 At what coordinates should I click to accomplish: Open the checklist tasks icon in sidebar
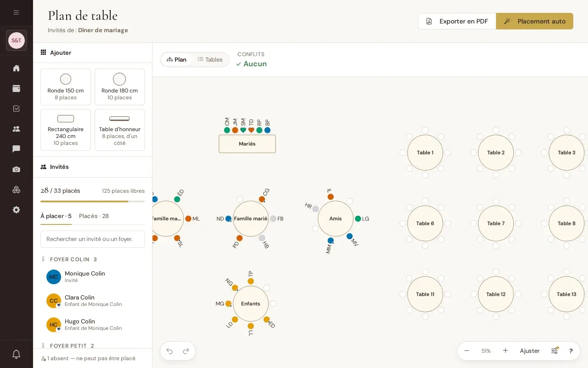point(17,109)
